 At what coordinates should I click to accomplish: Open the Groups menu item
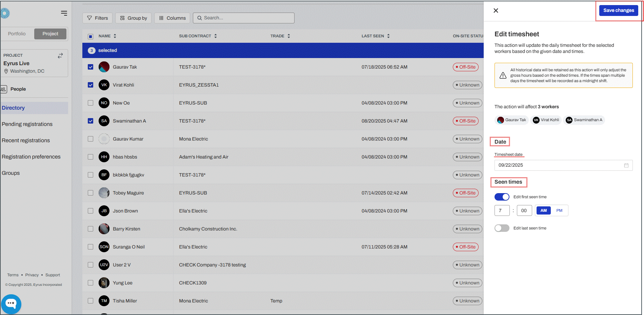11,173
